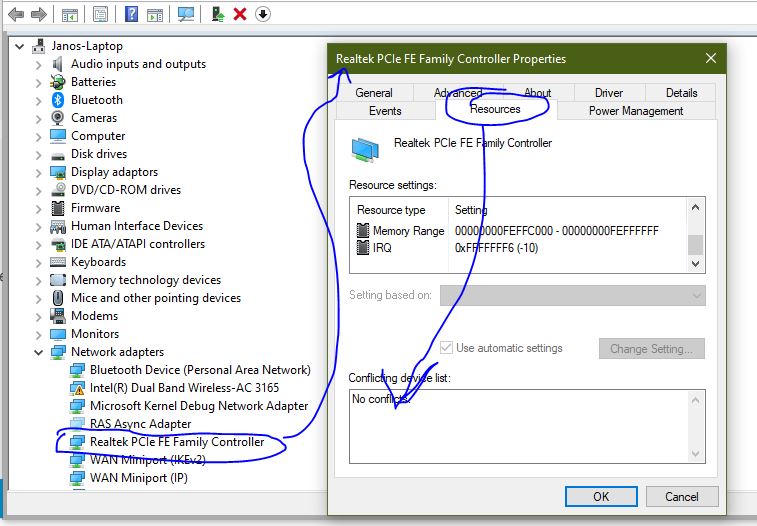
Task: Click the Bluetooth category icon
Action: point(58,100)
